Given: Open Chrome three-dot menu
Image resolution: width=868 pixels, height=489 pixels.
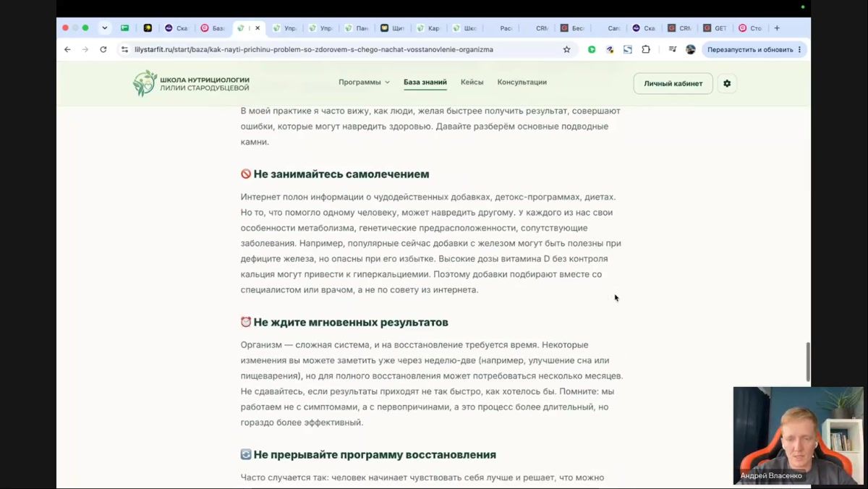Looking at the screenshot, I should coord(799,49).
